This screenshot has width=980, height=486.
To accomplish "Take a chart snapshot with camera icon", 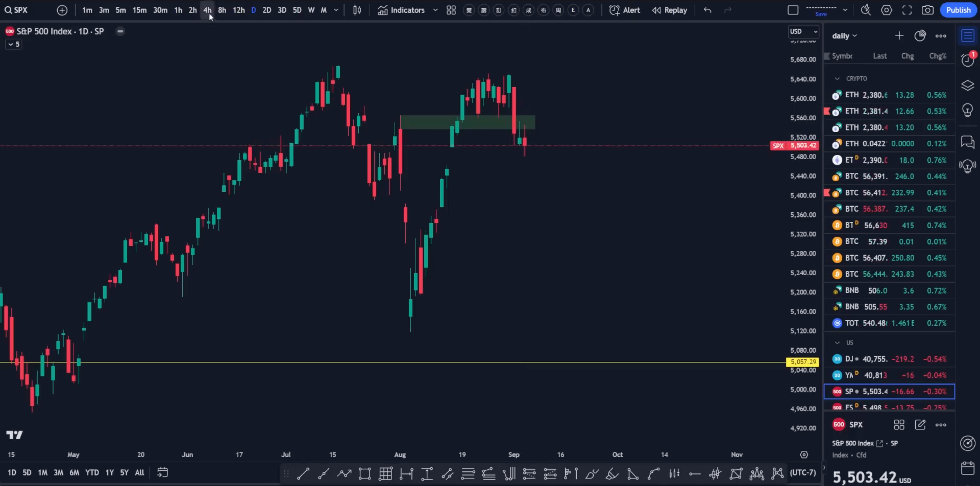I will click(928, 10).
